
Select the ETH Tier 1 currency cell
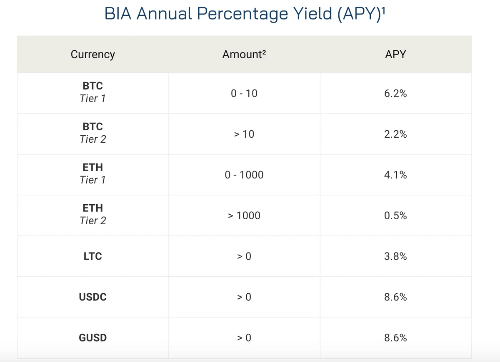click(x=93, y=173)
